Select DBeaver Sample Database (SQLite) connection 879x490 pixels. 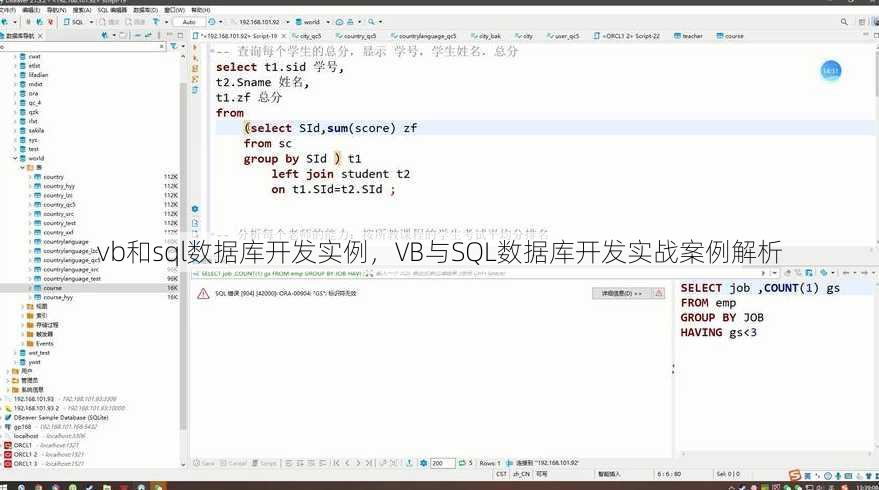[x=61, y=418]
